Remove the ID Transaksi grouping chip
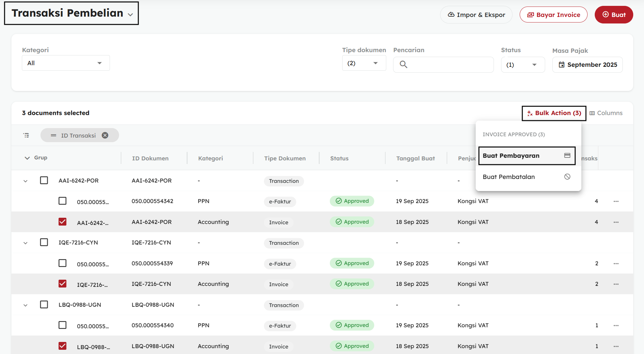This screenshot has width=644, height=354. pos(105,135)
